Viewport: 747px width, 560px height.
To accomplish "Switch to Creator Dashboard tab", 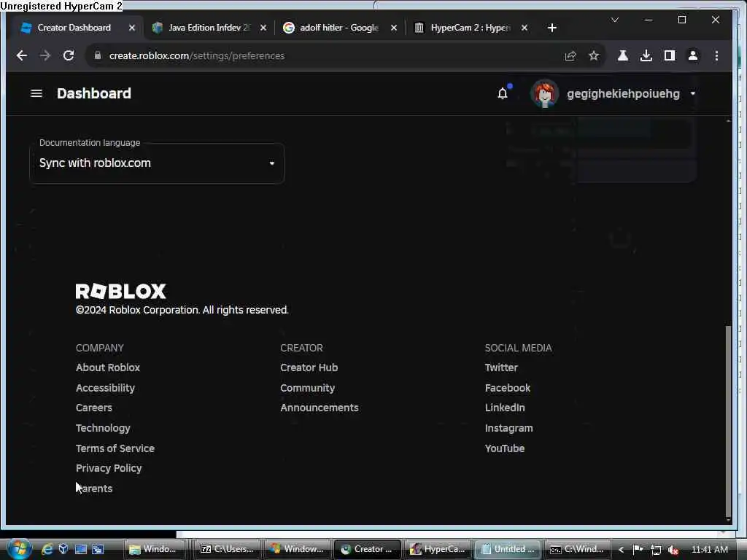I will click(x=74, y=28).
